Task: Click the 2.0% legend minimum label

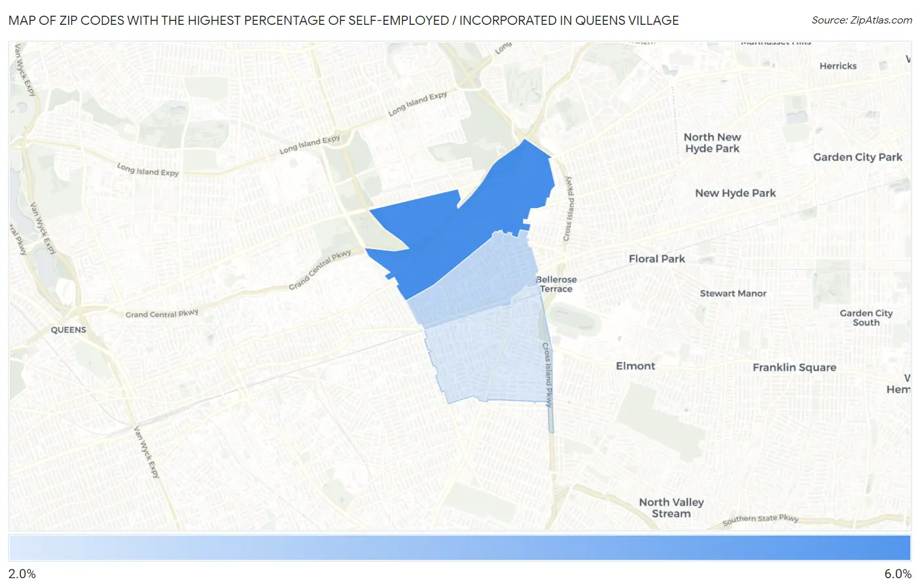Action: pyautogui.click(x=22, y=574)
